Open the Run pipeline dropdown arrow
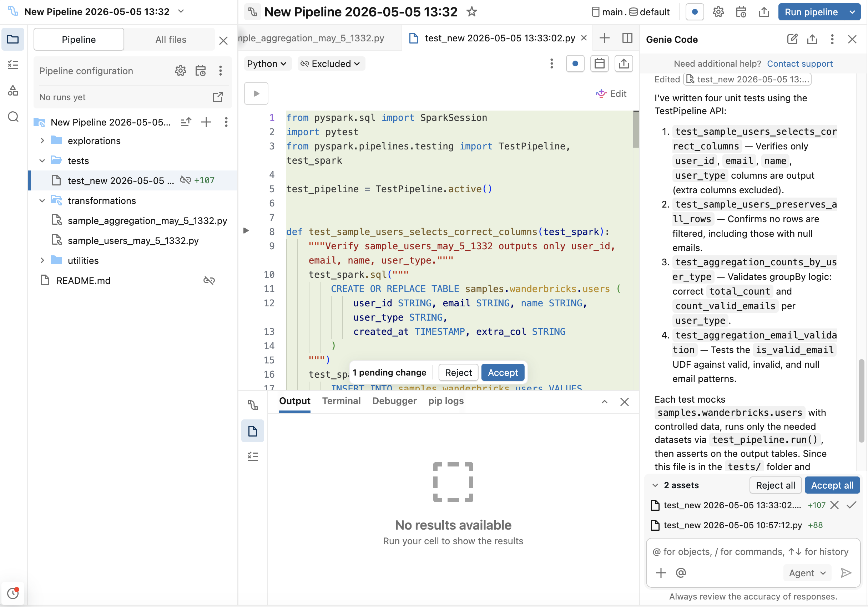This screenshot has height=607, width=868. tap(852, 12)
